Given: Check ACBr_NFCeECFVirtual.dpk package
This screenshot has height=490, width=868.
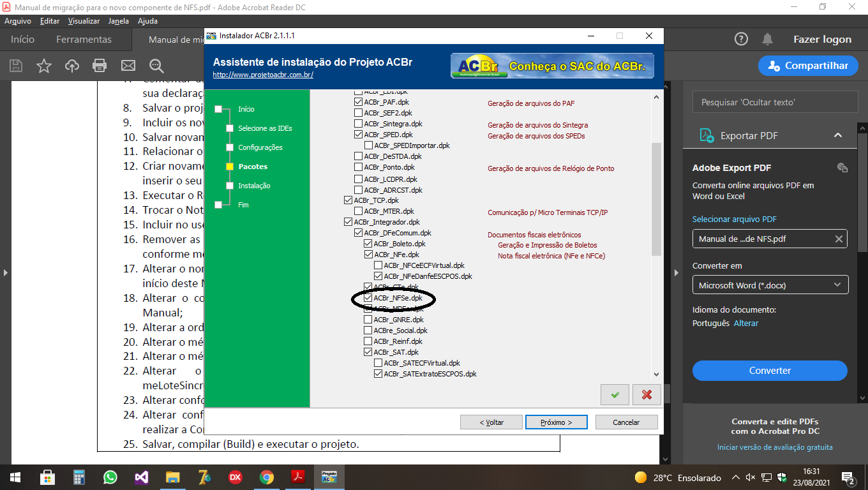Looking at the screenshot, I should 378,265.
